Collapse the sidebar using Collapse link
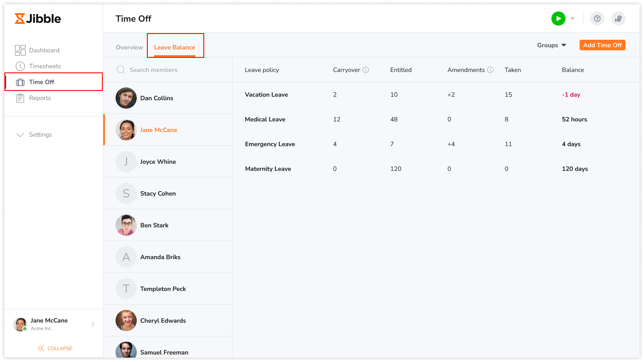This screenshot has width=644, height=362. tap(54, 348)
